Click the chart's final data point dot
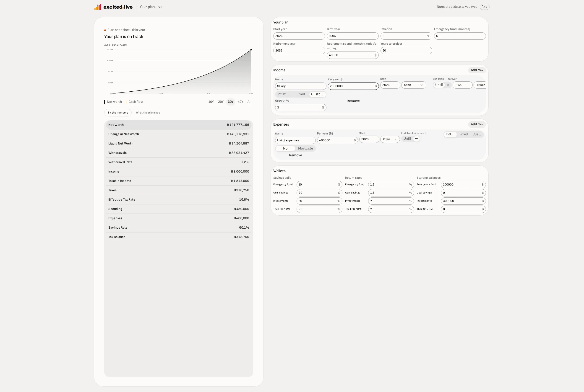This screenshot has height=392, width=584. coord(251,50)
